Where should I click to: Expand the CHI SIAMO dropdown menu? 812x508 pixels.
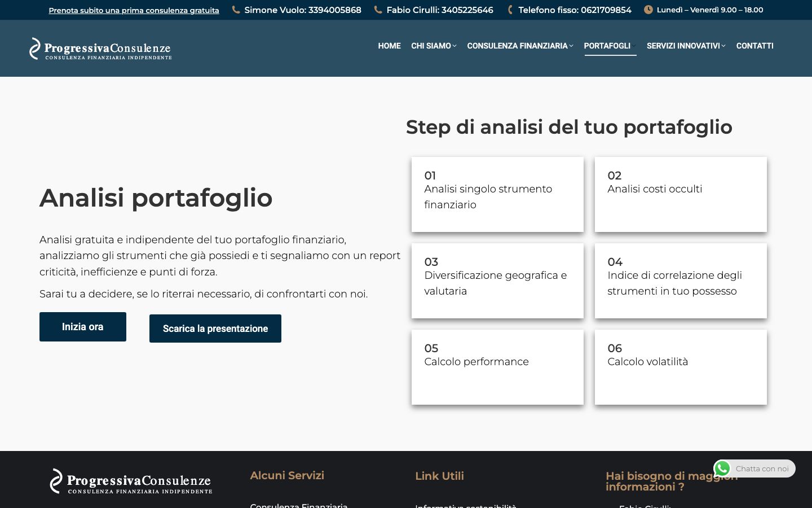pyautogui.click(x=434, y=46)
